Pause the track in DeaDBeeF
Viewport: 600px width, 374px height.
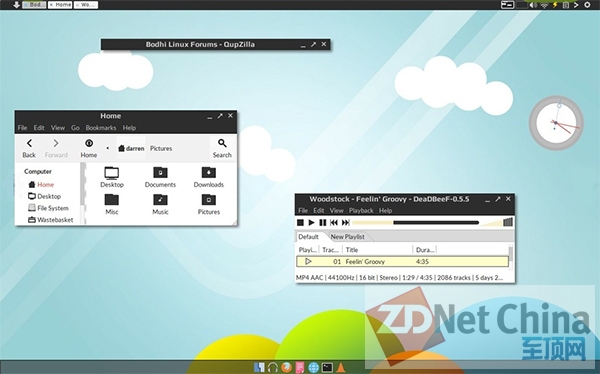click(323, 222)
